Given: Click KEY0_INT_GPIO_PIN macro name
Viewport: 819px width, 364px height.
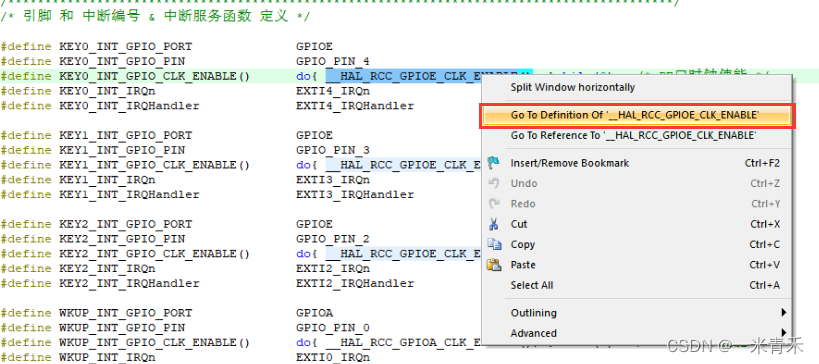Looking at the screenshot, I should [x=122, y=61].
